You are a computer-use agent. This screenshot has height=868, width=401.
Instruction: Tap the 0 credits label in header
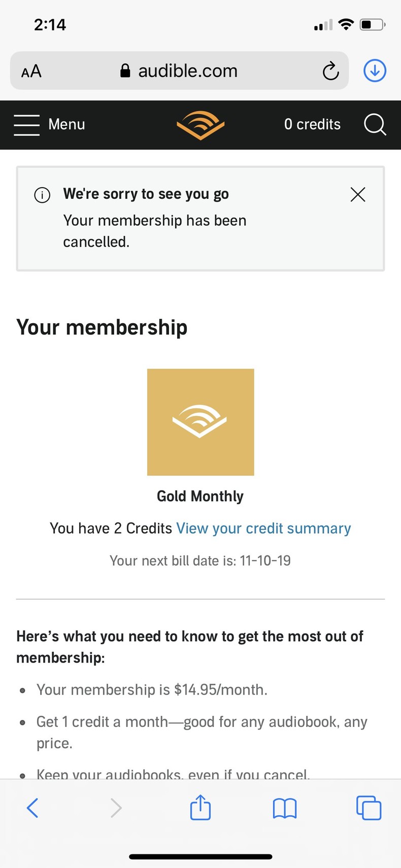pos(312,124)
